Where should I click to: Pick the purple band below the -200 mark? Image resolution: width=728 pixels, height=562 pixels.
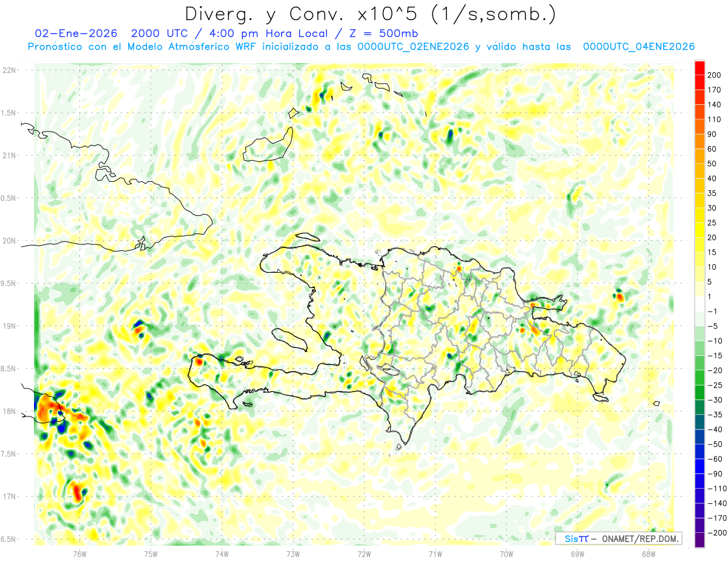(x=699, y=540)
